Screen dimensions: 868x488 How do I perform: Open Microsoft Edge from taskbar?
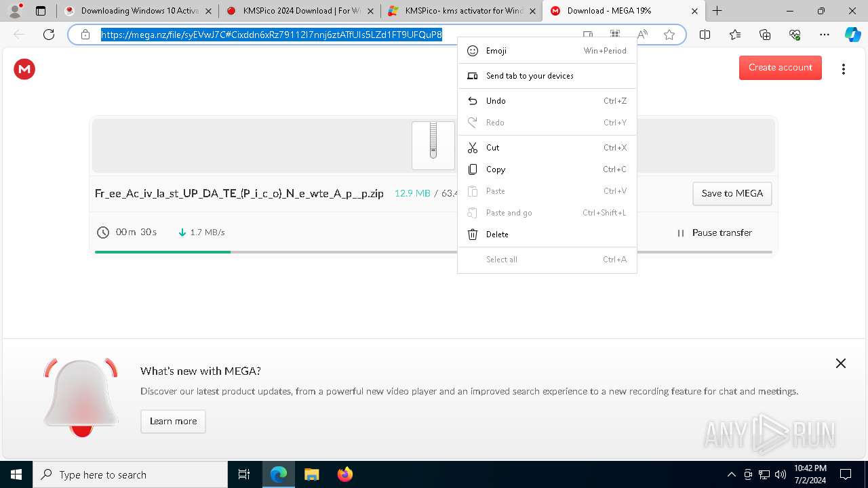279,474
